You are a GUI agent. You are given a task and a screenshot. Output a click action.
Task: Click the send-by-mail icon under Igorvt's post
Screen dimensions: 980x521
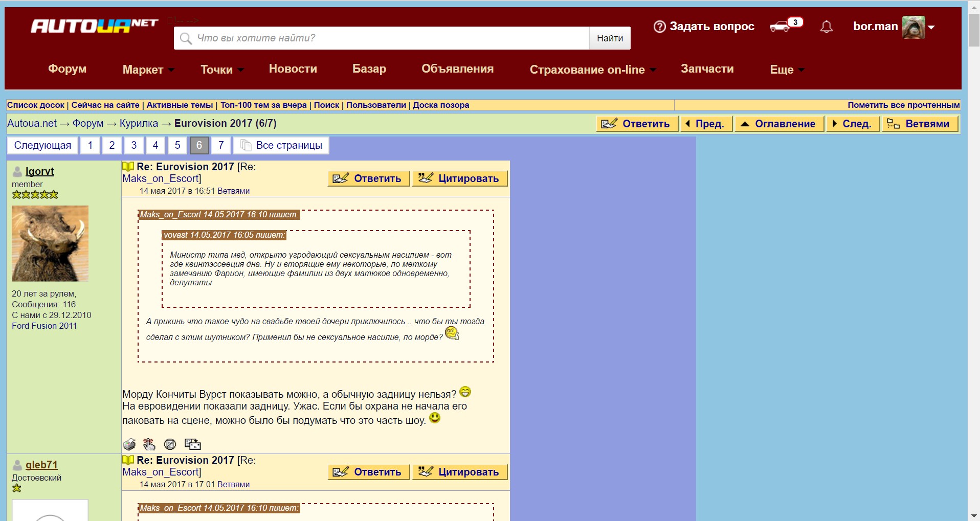pos(192,444)
